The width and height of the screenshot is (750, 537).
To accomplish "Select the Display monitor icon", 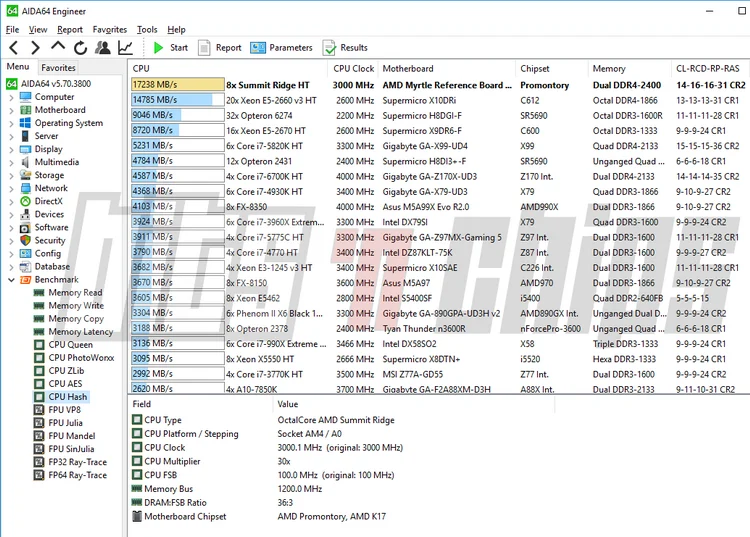I will tap(25, 149).
